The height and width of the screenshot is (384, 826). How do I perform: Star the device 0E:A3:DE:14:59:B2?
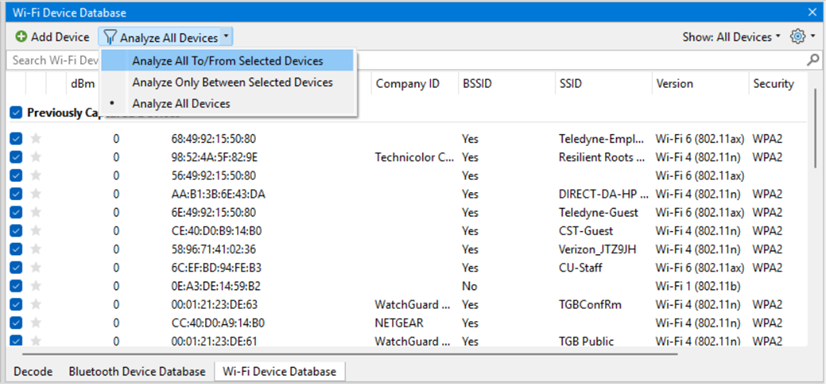coord(36,286)
